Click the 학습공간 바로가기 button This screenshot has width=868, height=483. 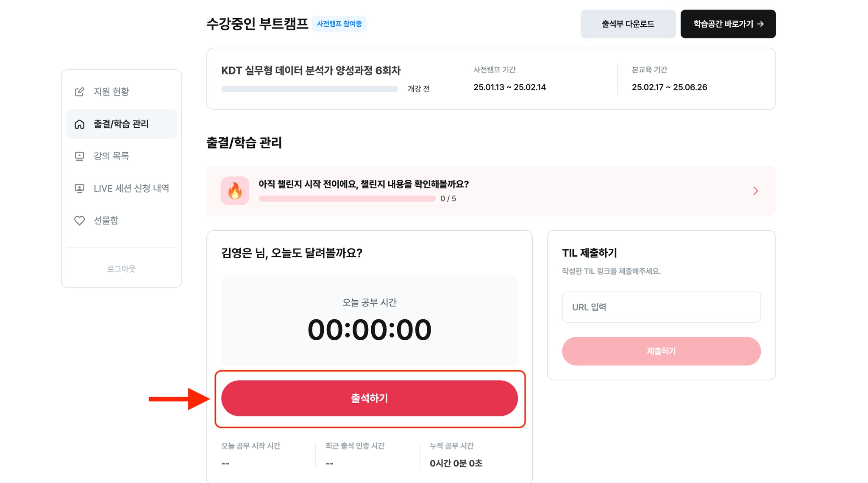pyautogui.click(x=728, y=24)
